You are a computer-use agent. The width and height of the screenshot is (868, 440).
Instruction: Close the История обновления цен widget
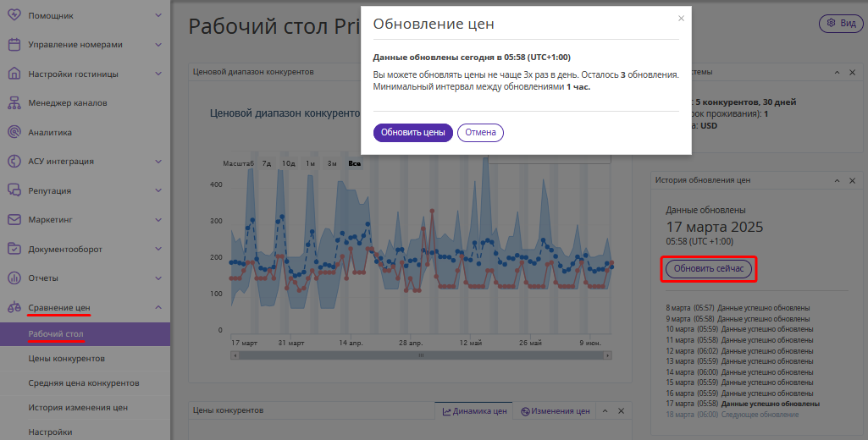click(x=853, y=180)
